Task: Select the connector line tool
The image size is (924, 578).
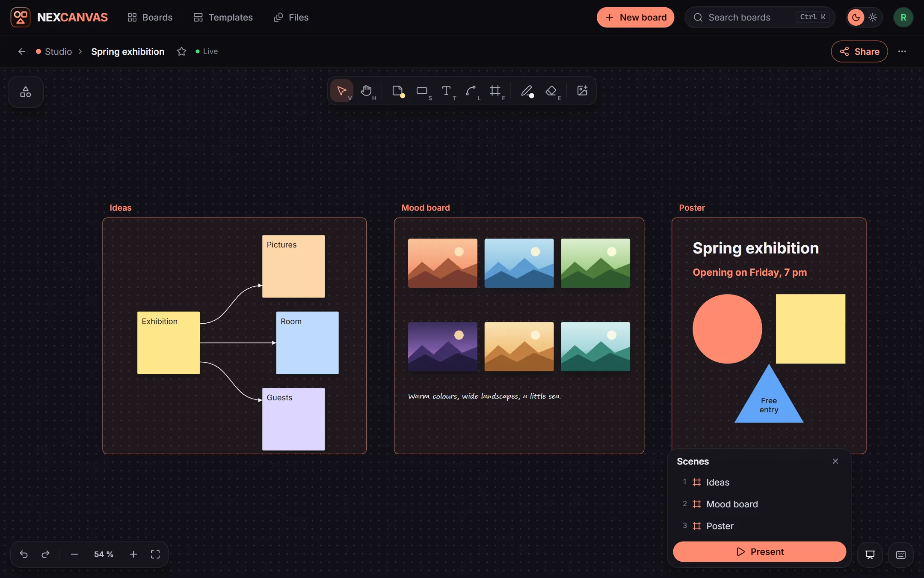Action: (471, 91)
